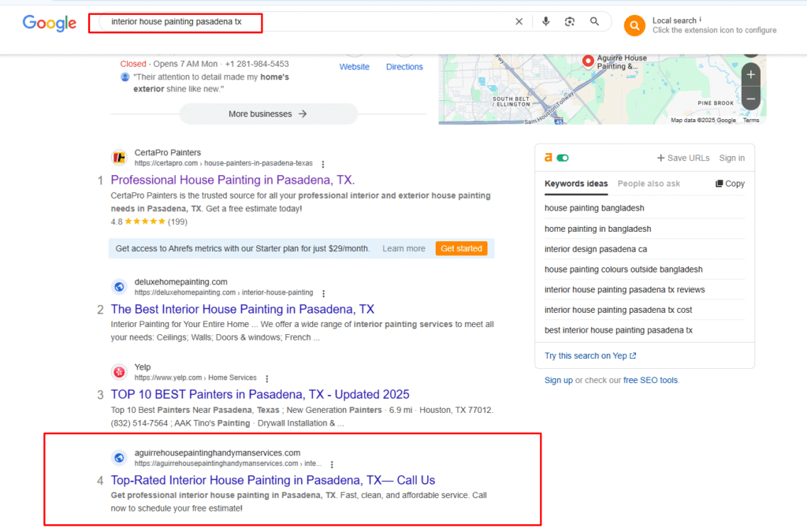
Task: Click the orange Get started button
Action: pyautogui.click(x=461, y=248)
